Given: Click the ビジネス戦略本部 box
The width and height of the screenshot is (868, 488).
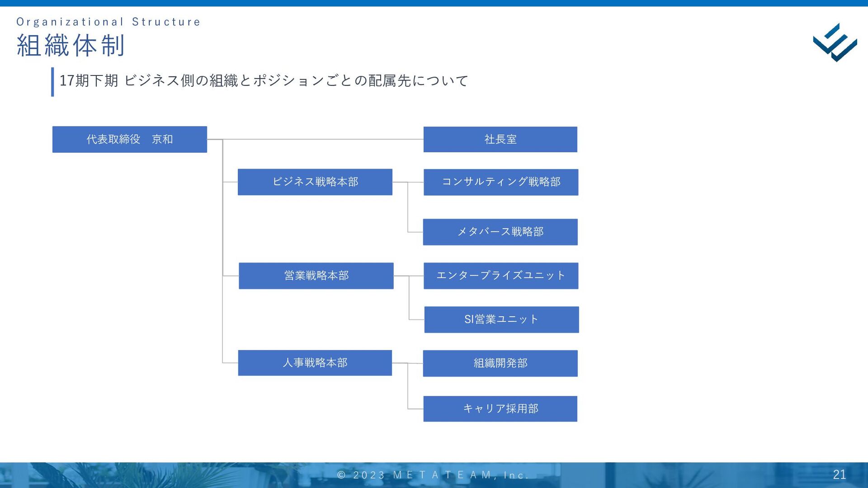Looking at the screenshot, I should (x=315, y=182).
